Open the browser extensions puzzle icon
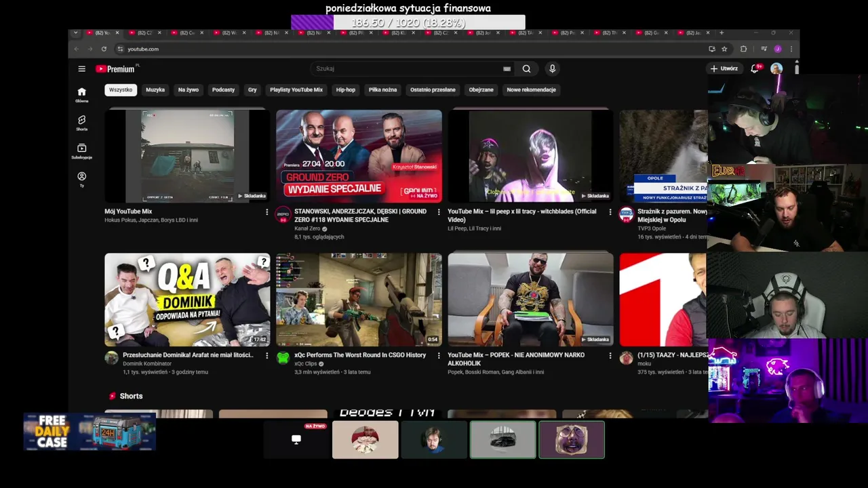Screen dimensions: 868x488 pyautogui.click(x=743, y=49)
